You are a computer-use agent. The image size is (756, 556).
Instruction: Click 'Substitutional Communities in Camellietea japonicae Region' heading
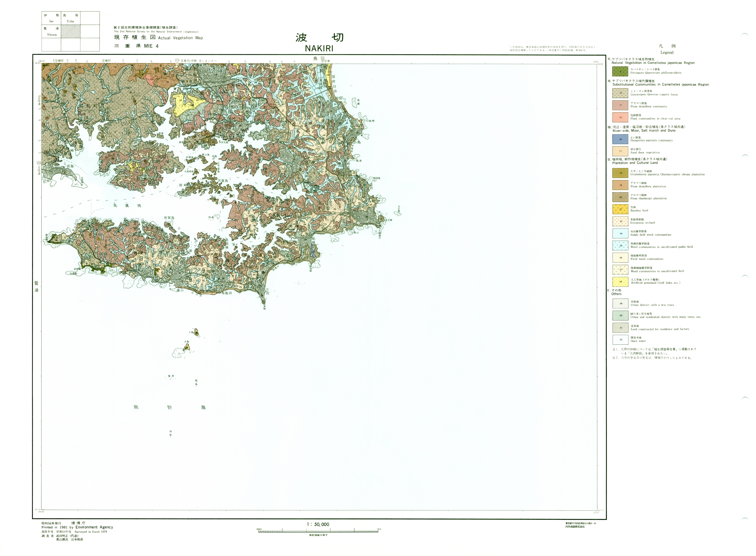coord(661,85)
